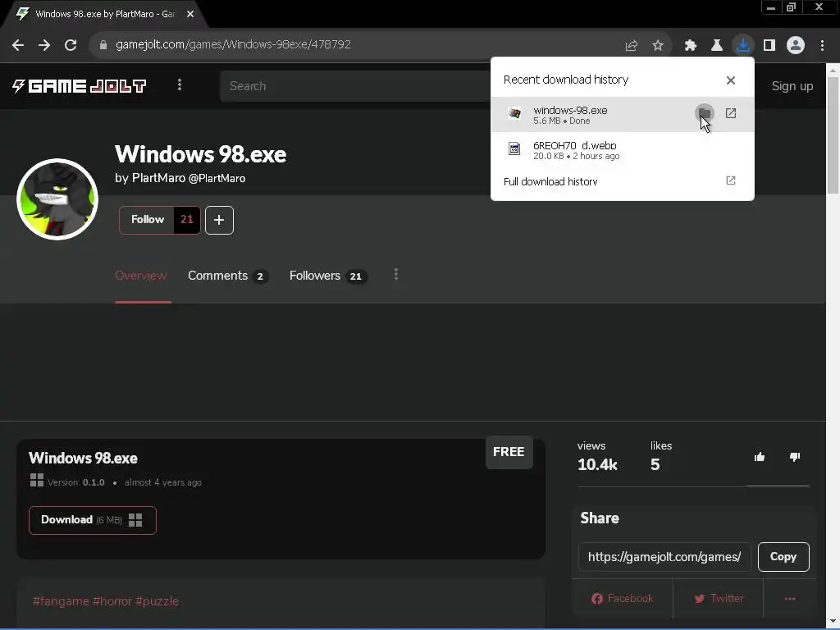Switch to the Comments tab

(x=228, y=276)
